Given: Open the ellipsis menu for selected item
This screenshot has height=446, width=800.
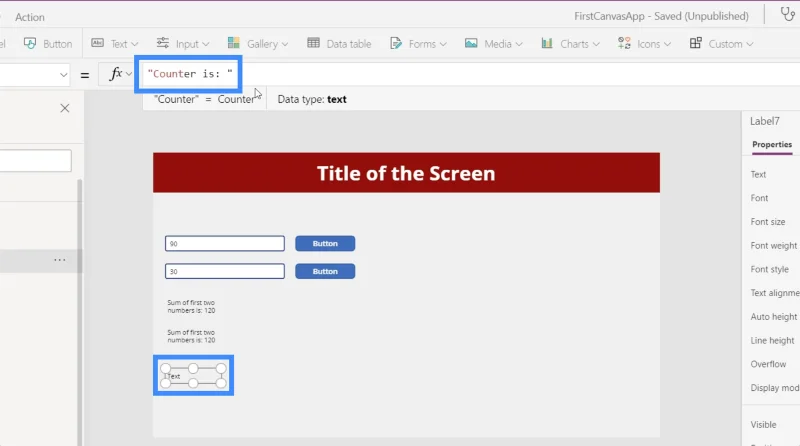Looking at the screenshot, I should tap(60, 260).
